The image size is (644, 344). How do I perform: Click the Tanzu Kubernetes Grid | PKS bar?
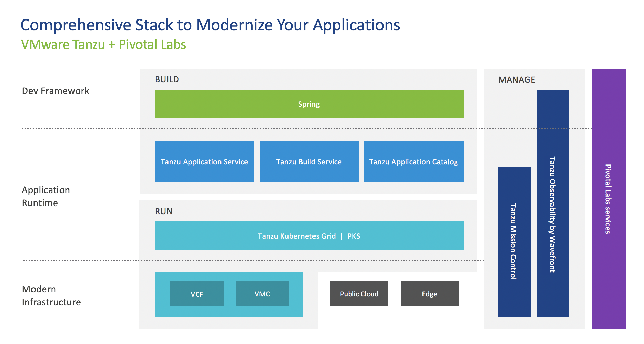pyautogui.click(x=309, y=236)
